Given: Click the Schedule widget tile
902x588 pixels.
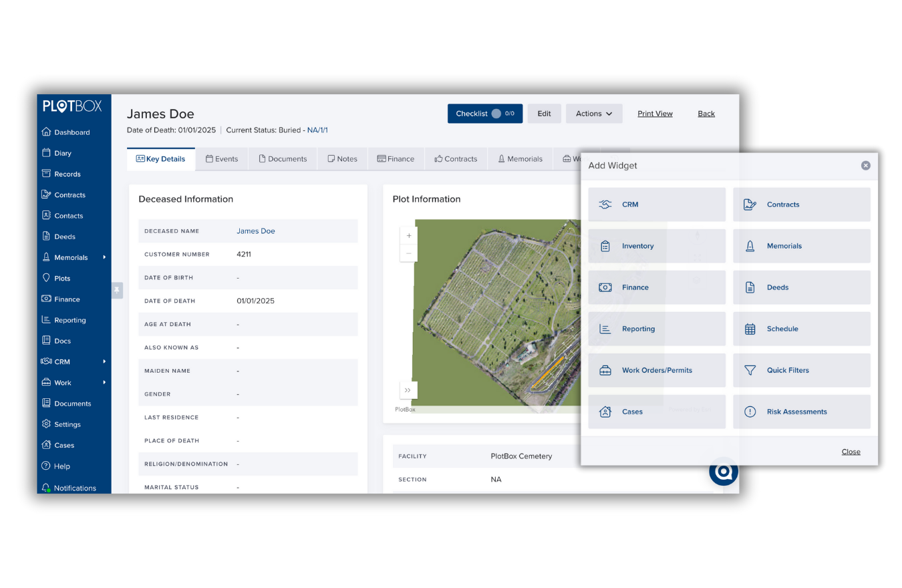Looking at the screenshot, I should pos(801,329).
